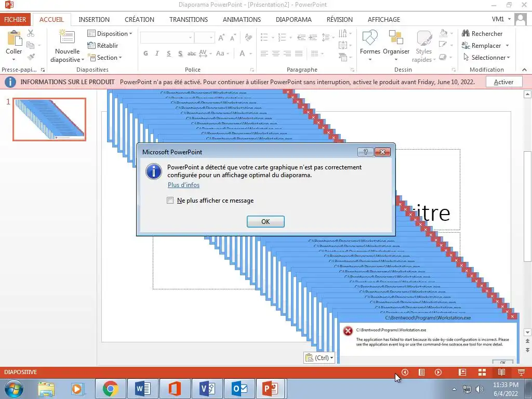Click the strikethrough abc icon
This screenshot has height=399, width=532.
point(192,54)
